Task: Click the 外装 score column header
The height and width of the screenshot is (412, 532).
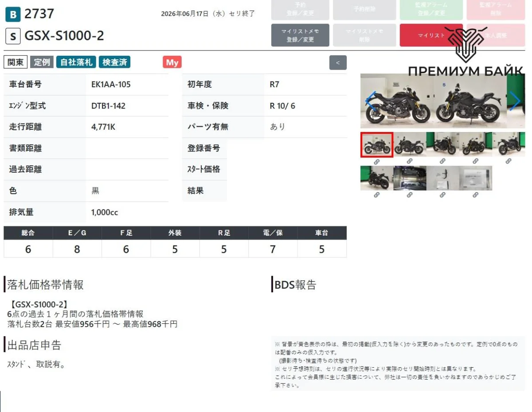Action: 175,233
